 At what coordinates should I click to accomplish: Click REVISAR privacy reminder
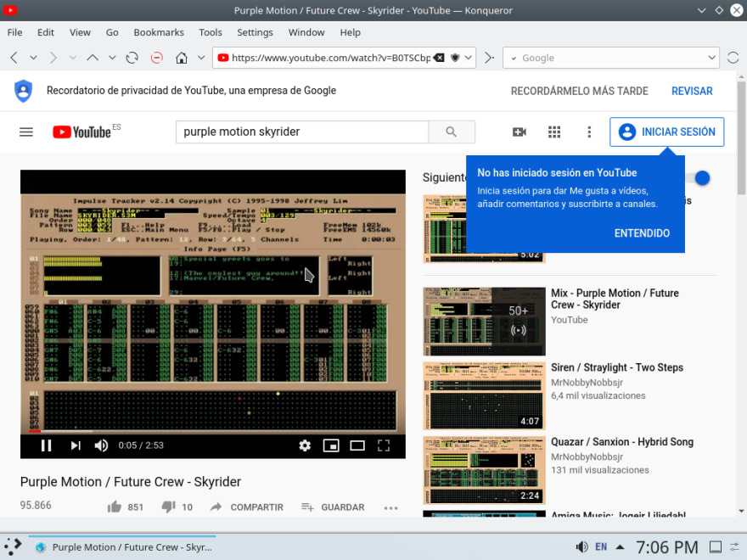pyautogui.click(x=692, y=91)
